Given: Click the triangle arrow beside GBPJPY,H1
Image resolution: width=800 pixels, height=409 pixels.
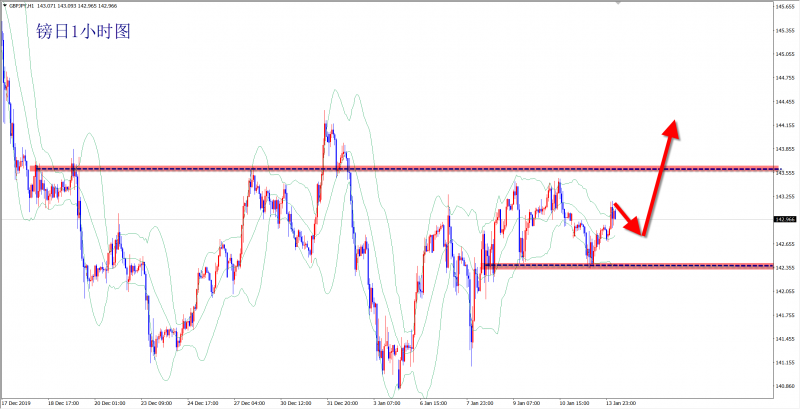Looking at the screenshot, I should [5, 6].
